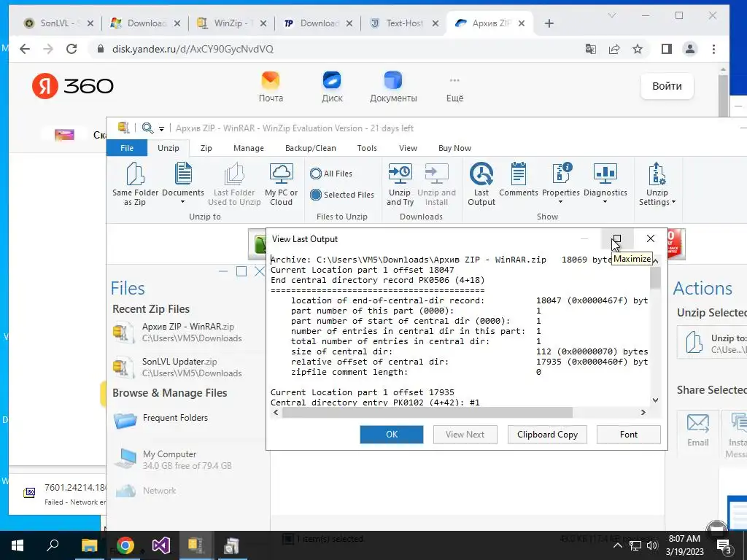This screenshot has height=560, width=747.
Task: Click Chrome icon on taskbar
Action: (x=125, y=545)
